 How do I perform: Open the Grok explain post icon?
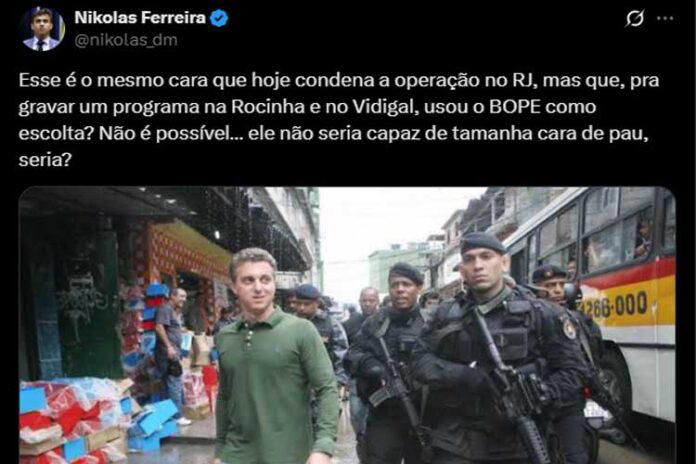click(635, 19)
